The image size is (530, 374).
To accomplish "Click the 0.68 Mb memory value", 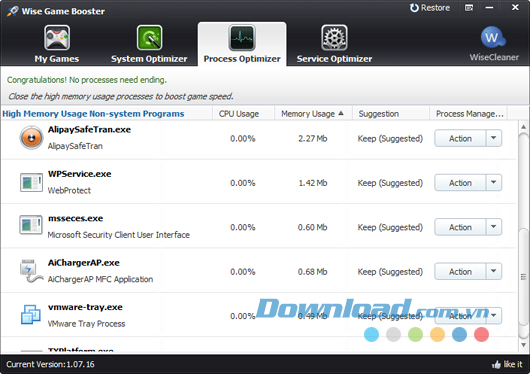I will 313,272.
